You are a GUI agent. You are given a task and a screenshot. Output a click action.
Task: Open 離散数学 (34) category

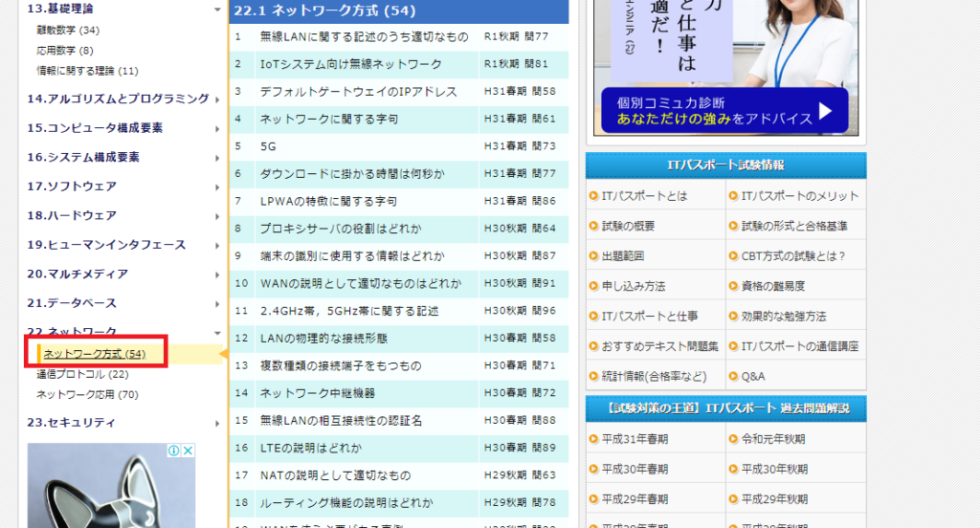tap(68, 30)
